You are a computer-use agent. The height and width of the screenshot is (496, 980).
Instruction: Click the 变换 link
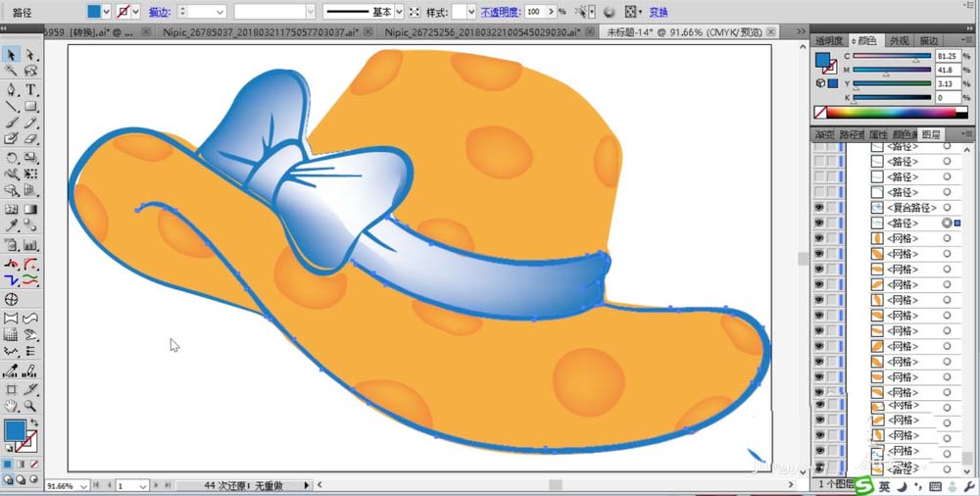(659, 12)
